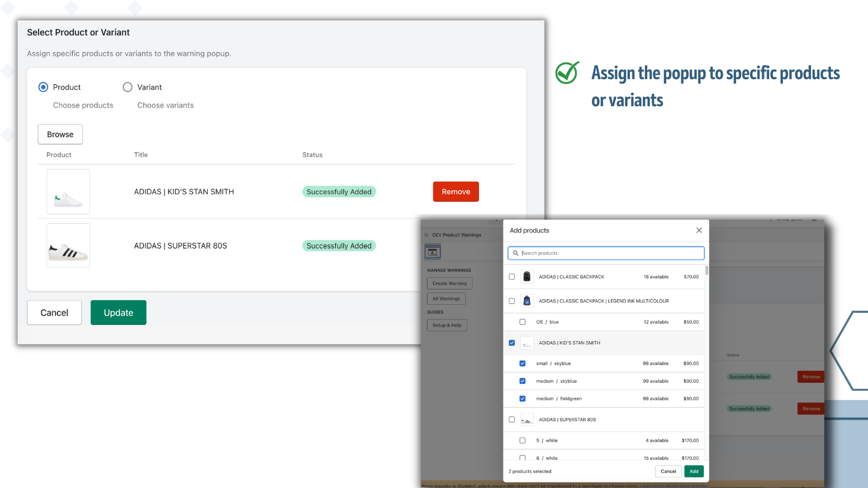The width and height of the screenshot is (868, 488).
Task: Open Setup & Help in the background sidebar
Action: click(x=447, y=325)
